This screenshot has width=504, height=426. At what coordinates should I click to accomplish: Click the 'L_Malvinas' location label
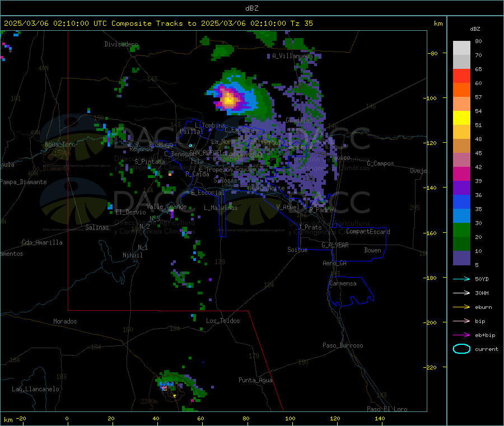coord(221,208)
